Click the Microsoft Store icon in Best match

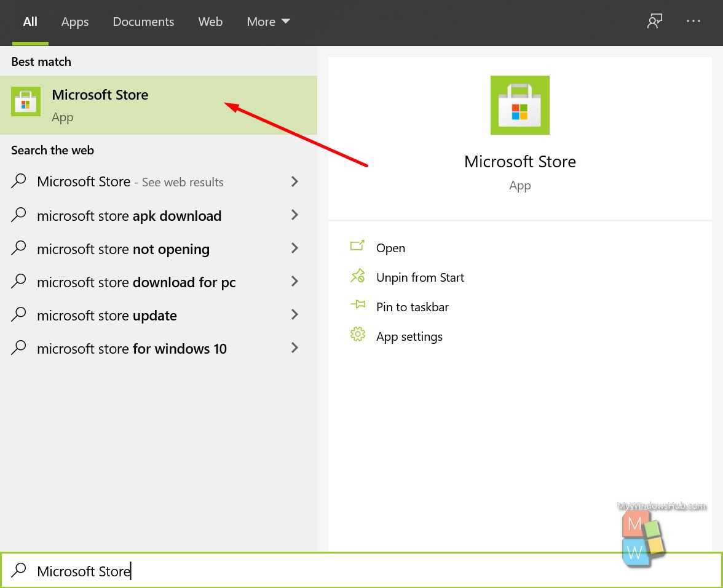pos(26,101)
